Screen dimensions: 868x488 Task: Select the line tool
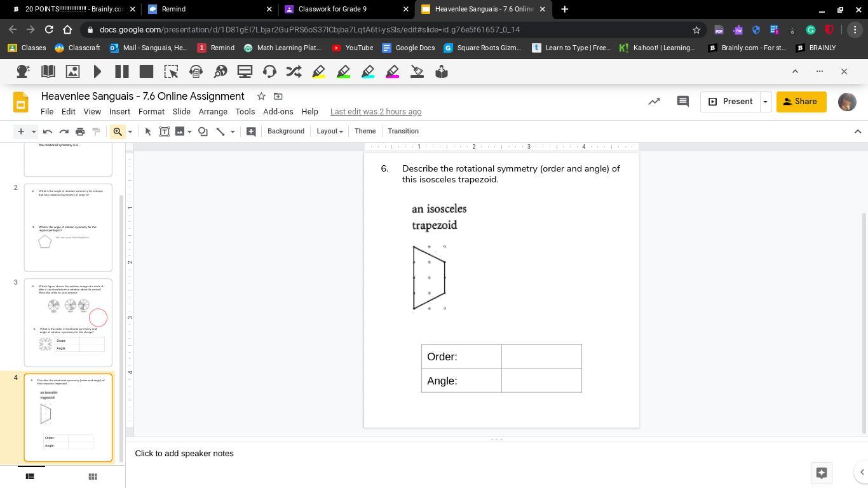click(220, 132)
